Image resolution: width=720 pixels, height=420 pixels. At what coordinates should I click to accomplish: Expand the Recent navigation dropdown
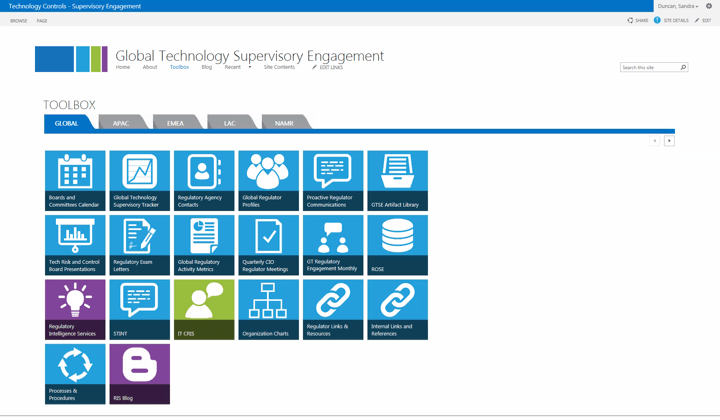coord(250,67)
